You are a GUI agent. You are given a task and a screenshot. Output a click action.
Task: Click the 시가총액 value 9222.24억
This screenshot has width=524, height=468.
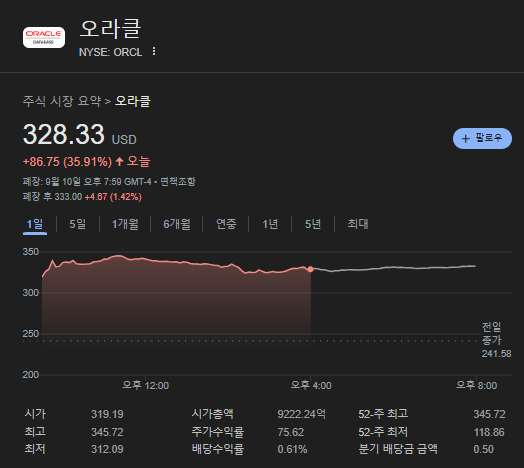pos(301,415)
